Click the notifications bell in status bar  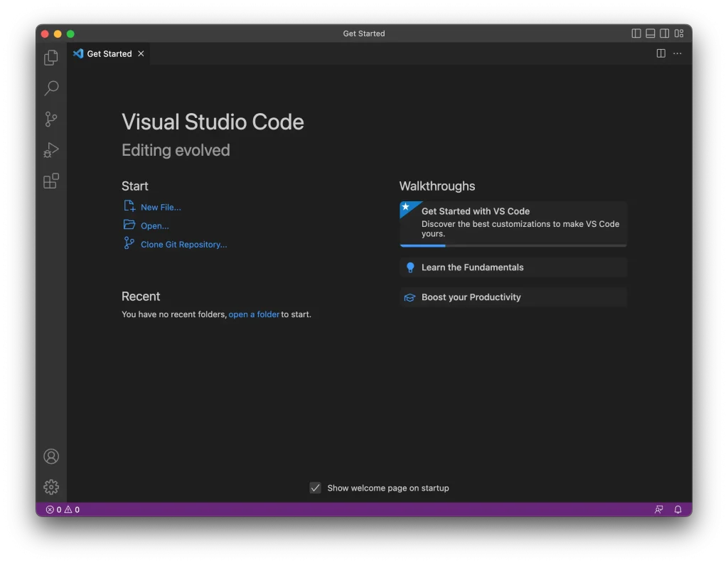coord(678,510)
